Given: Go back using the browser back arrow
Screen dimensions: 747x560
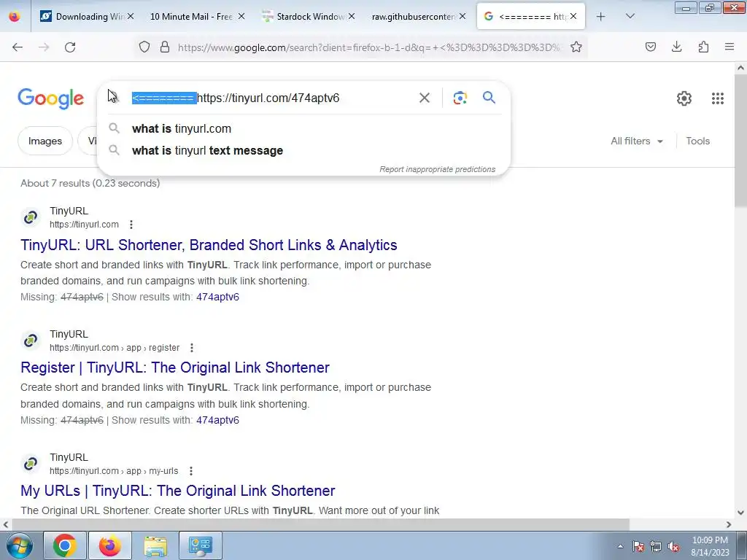Looking at the screenshot, I should 18,47.
